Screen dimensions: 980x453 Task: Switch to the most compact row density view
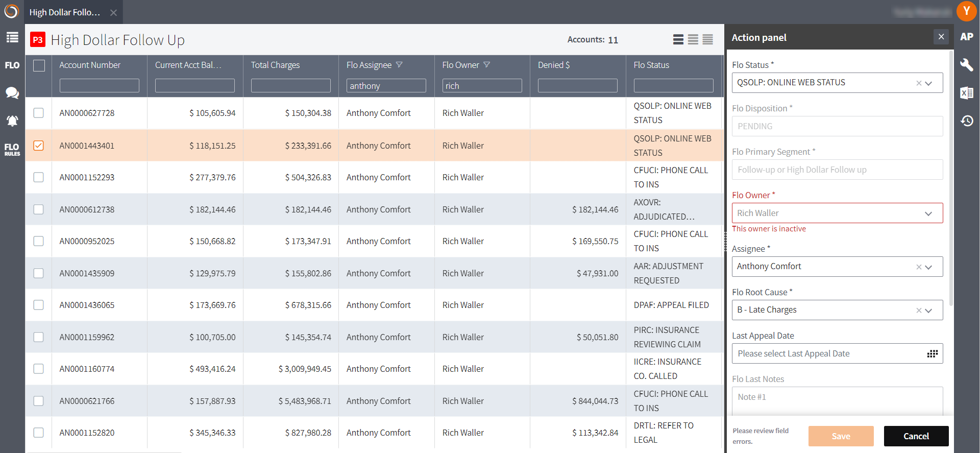pos(707,40)
